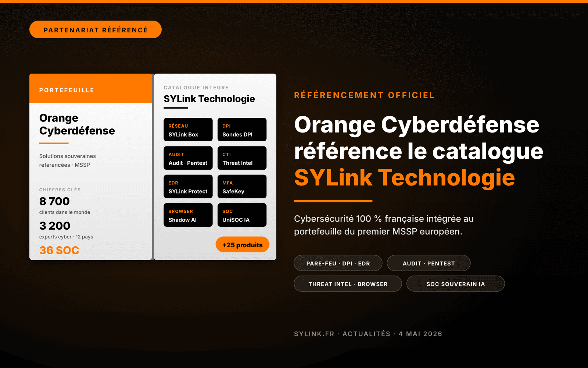The width and height of the screenshot is (588, 368).
Task: Open the SYLink Protect EDR card
Action: (188, 187)
